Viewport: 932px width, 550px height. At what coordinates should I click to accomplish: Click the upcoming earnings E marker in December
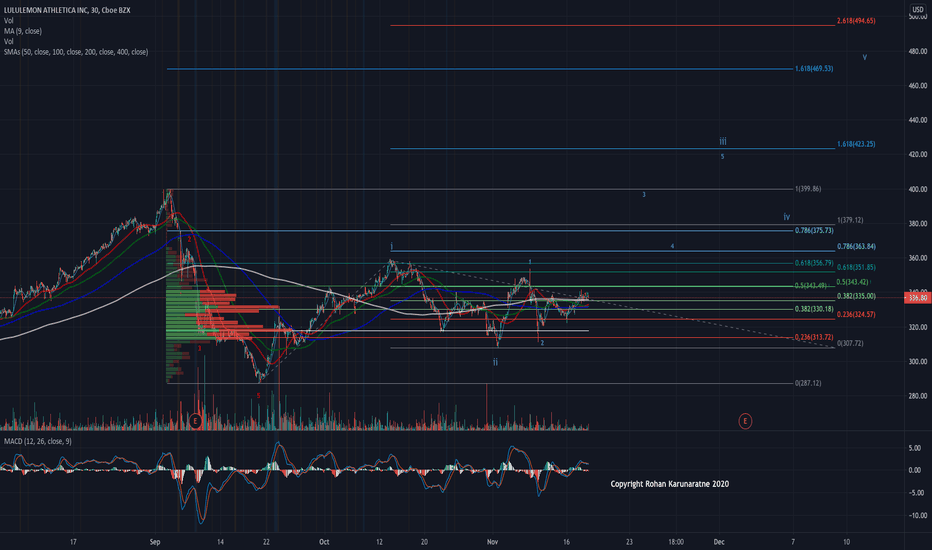[745, 422]
